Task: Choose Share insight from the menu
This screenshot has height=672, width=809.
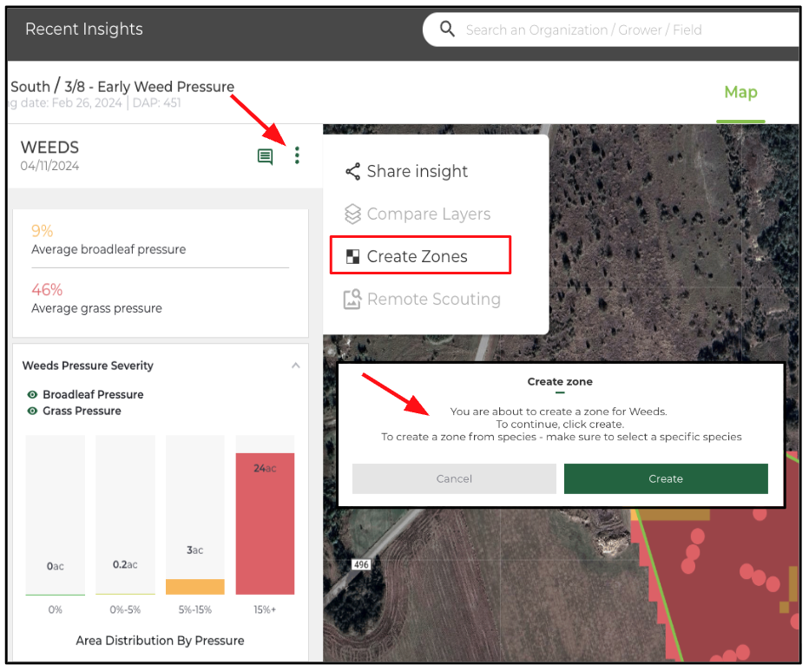Action: (417, 172)
